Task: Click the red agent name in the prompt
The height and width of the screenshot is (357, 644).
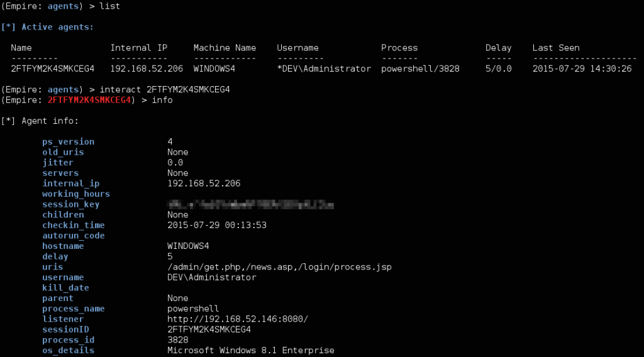Action: 89,100
